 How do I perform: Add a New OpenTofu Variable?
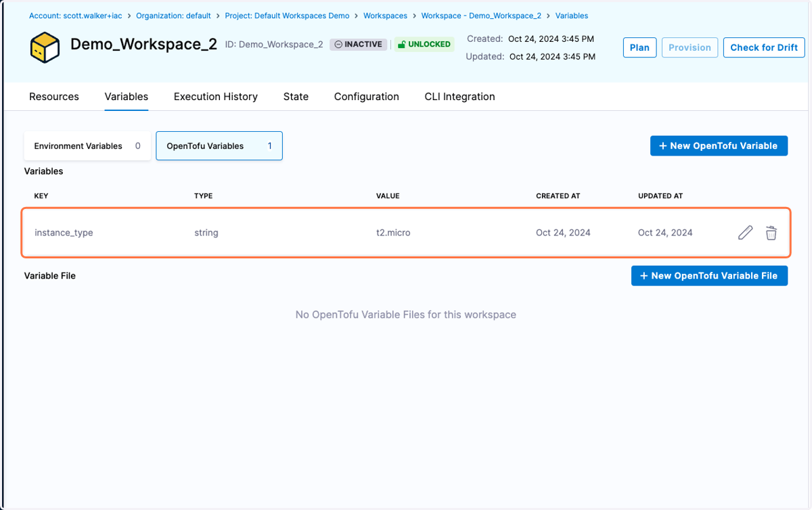(x=719, y=145)
